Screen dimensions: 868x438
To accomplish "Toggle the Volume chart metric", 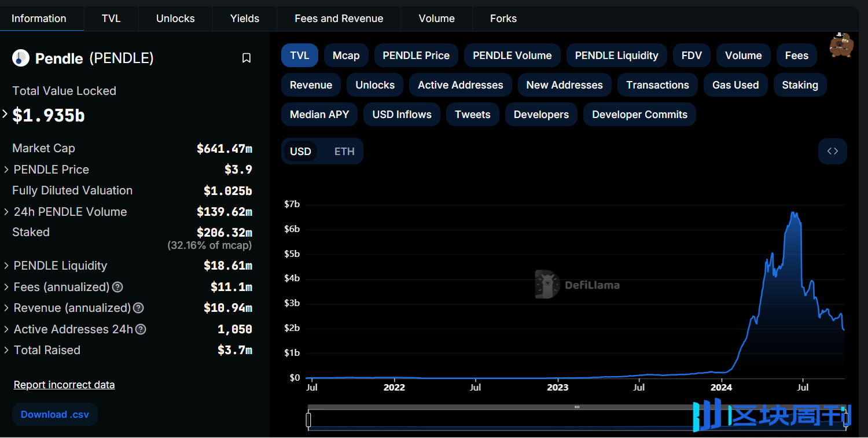I will (x=744, y=56).
